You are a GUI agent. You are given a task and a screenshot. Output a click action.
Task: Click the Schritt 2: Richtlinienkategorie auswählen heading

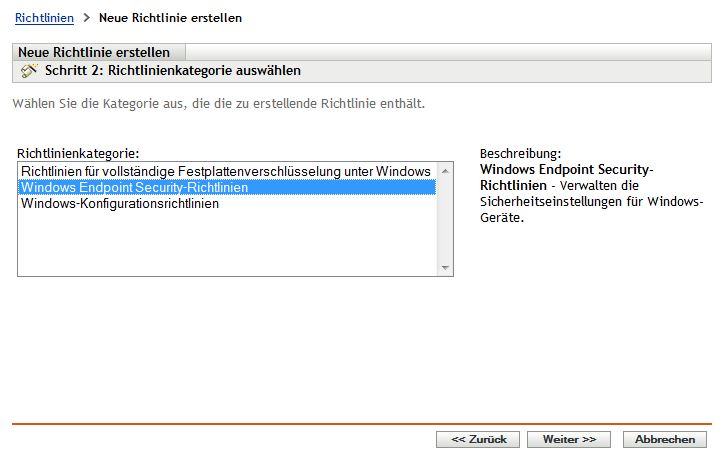point(173,71)
